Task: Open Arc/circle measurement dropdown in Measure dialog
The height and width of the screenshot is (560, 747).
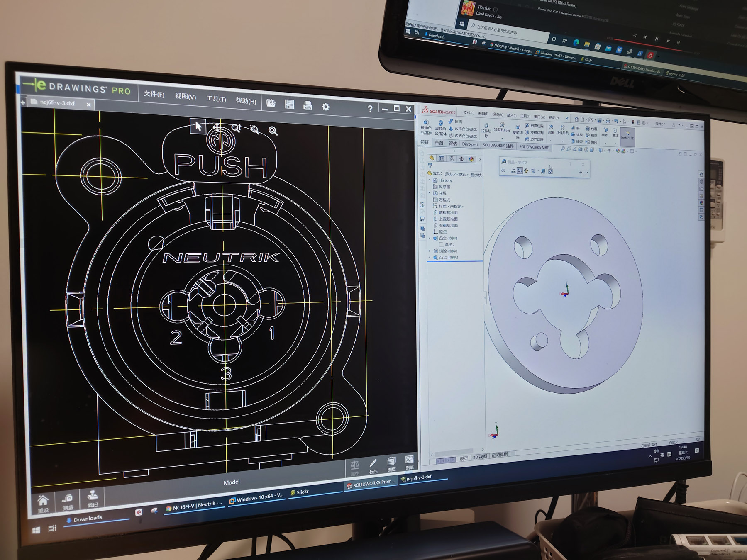Action: (x=508, y=170)
